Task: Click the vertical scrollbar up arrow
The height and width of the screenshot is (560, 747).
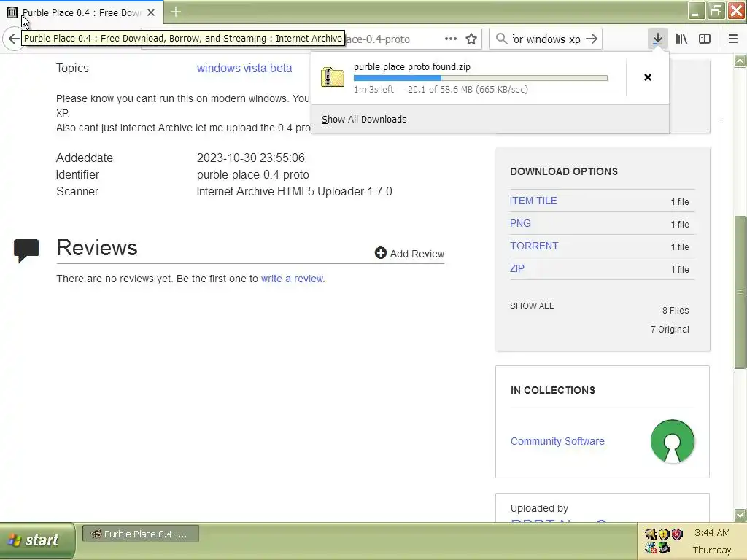Action: pos(740,61)
